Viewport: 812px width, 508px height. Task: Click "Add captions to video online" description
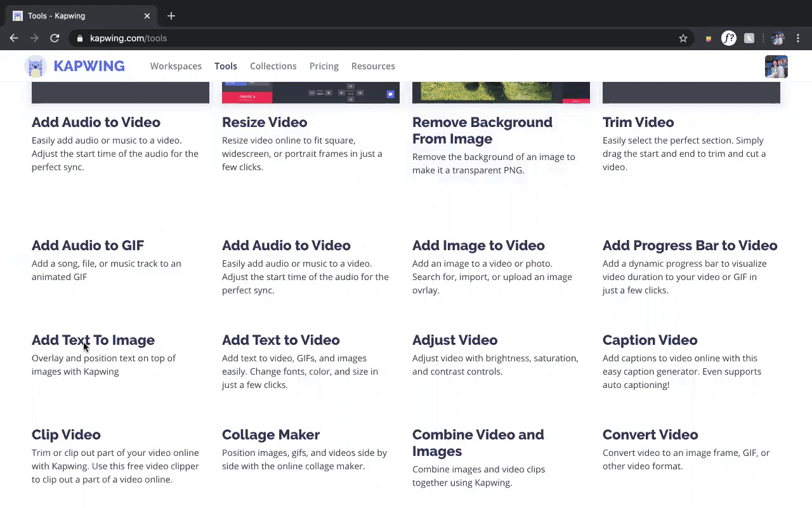pyautogui.click(x=682, y=371)
